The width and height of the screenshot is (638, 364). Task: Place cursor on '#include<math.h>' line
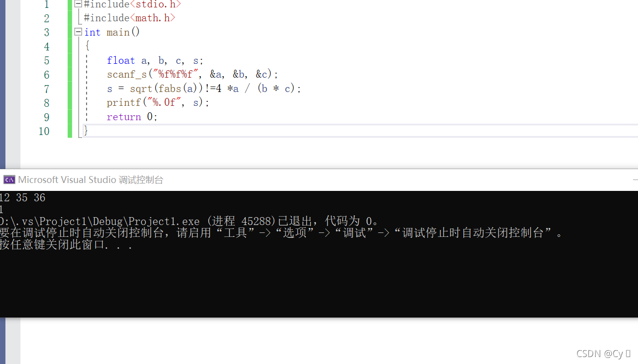(x=130, y=18)
